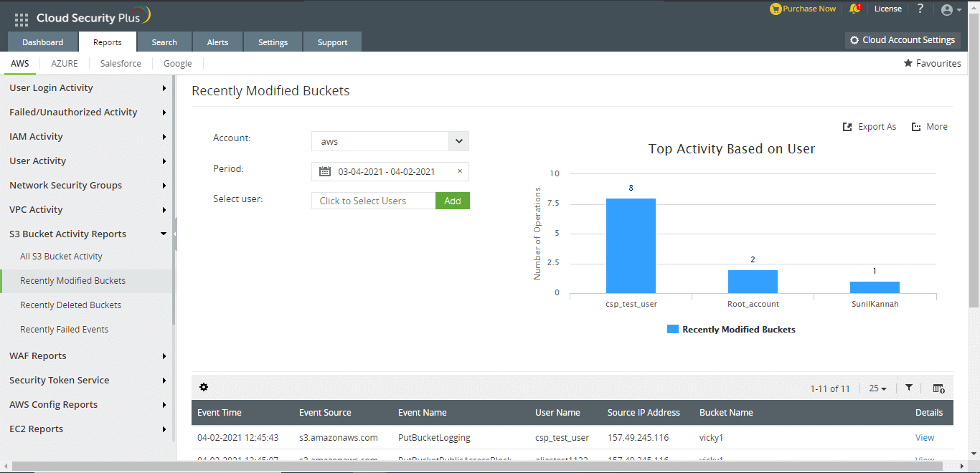Open the Alerts tab
Viewport: 980px width, 473px height.
pyautogui.click(x=217, y=42)
